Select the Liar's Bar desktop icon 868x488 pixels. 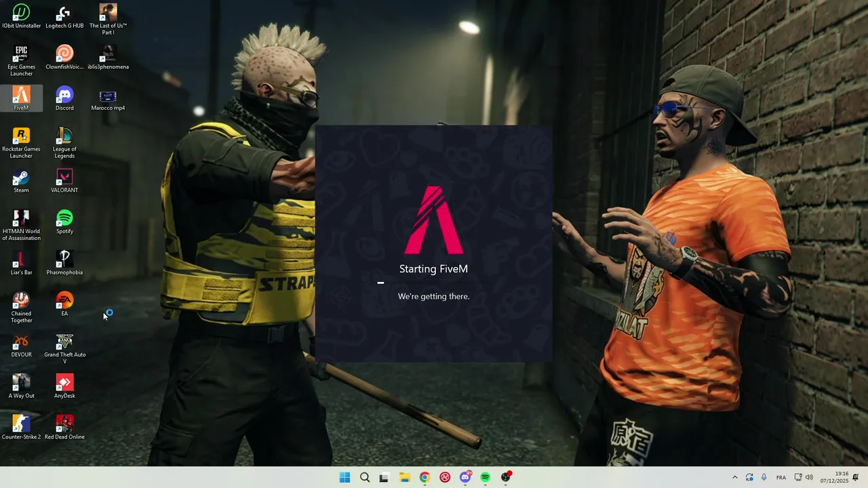tap(21, 264)
